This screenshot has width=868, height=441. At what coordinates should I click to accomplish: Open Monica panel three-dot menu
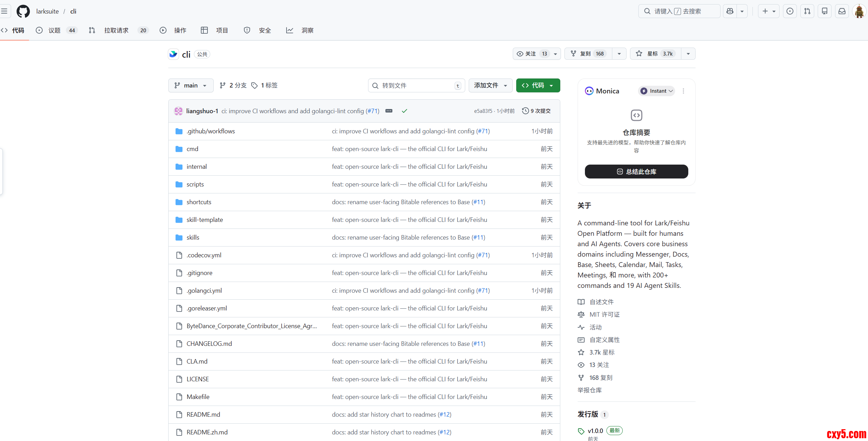pos(683,91)
